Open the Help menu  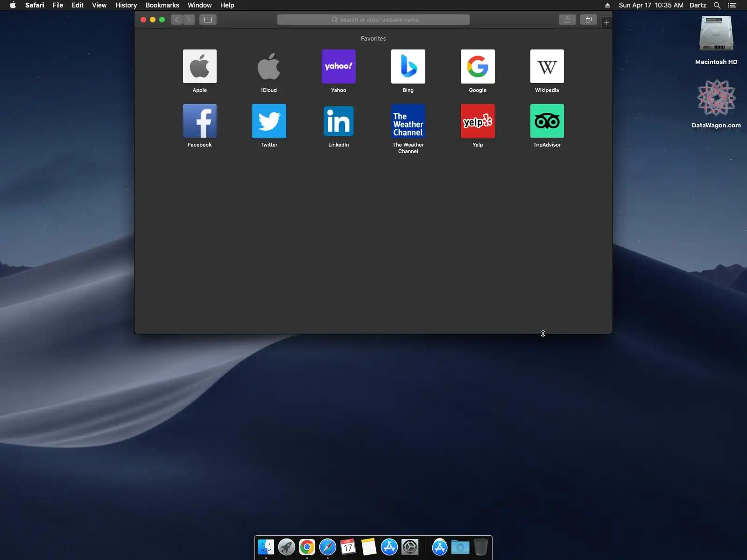coord(227,5)
